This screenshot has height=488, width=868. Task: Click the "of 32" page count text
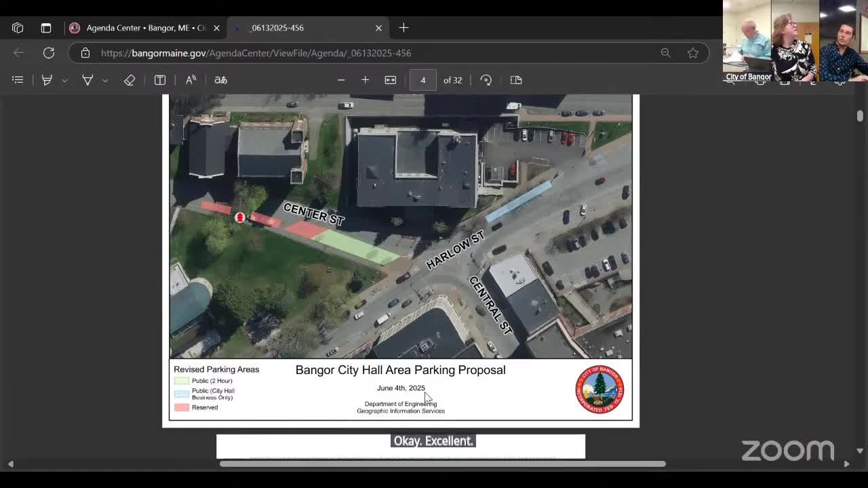click(x=452, y=80)
